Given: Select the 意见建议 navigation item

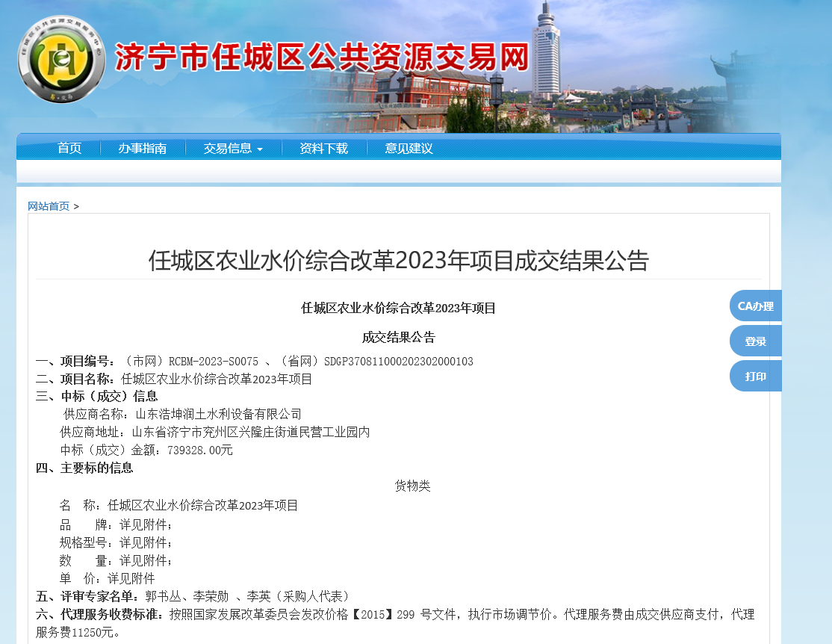Looking at the screenshot, I should tap(409, 149).
